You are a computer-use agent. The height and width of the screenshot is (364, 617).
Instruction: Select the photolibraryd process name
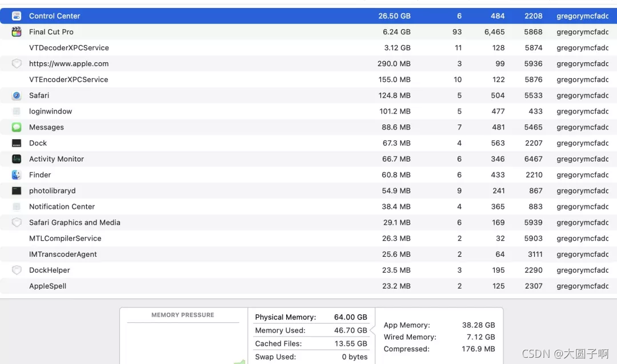(53, 191)
